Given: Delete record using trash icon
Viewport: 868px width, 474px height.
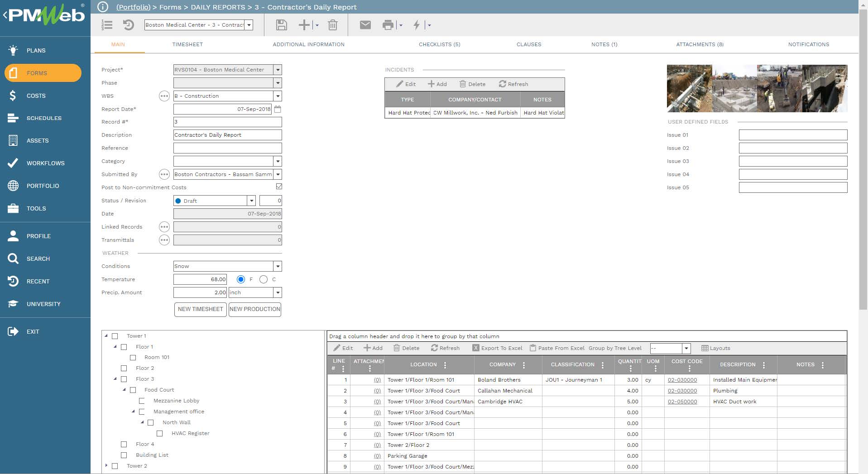Looking at the screenshot, I should [x=333, y=25].
